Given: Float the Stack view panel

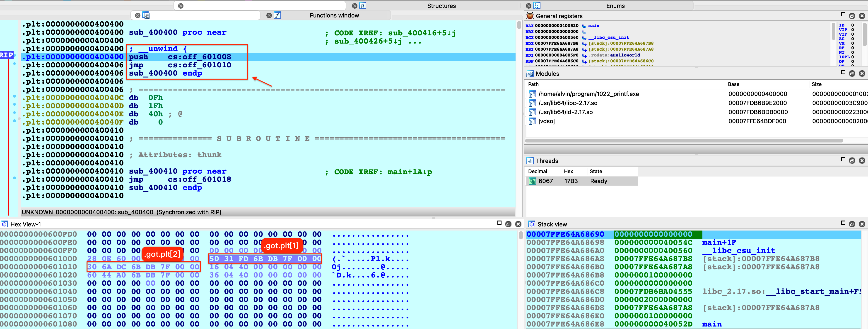Looking at the screenshot, I should (x=852, y=224).
